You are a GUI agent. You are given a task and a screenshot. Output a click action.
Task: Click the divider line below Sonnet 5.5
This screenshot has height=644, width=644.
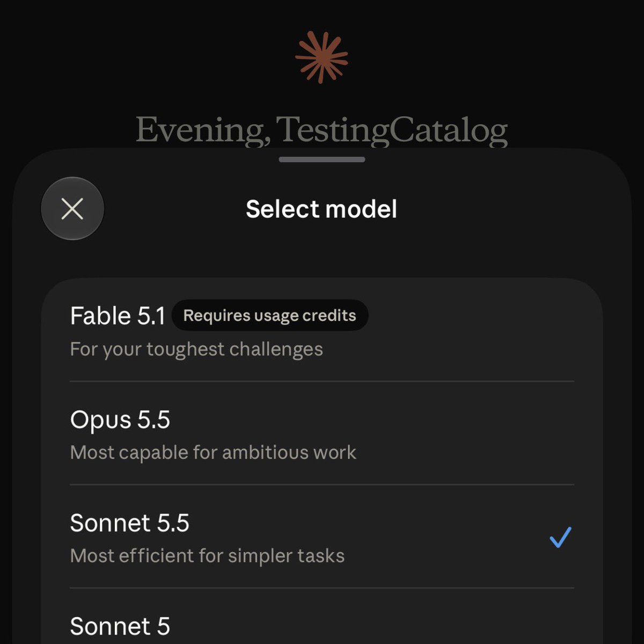coord(322,588)
